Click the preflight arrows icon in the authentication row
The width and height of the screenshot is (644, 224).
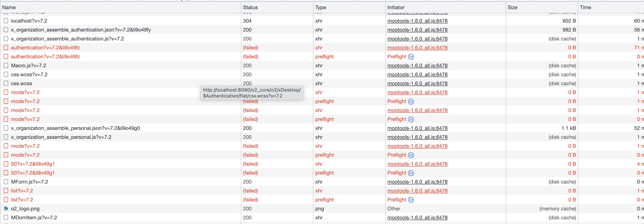[x=411, y=57]
